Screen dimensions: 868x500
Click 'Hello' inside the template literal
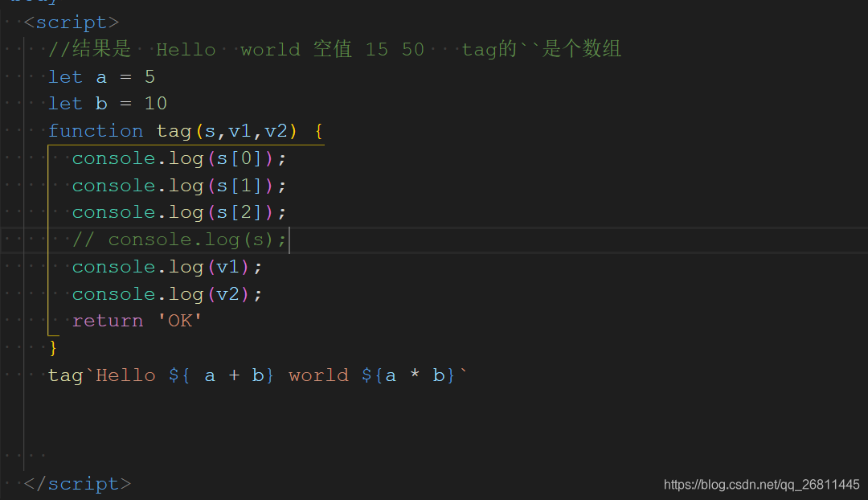(125, 375)
